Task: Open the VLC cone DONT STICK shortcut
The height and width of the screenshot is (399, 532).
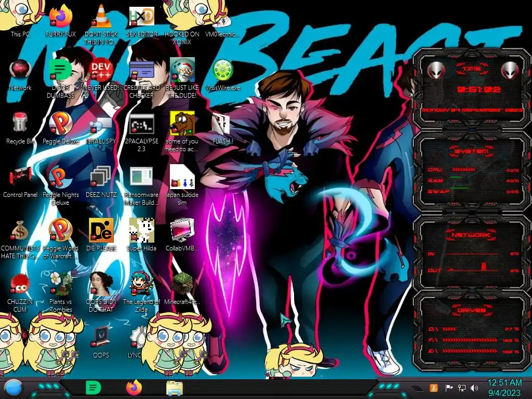Action: point(101,24)
